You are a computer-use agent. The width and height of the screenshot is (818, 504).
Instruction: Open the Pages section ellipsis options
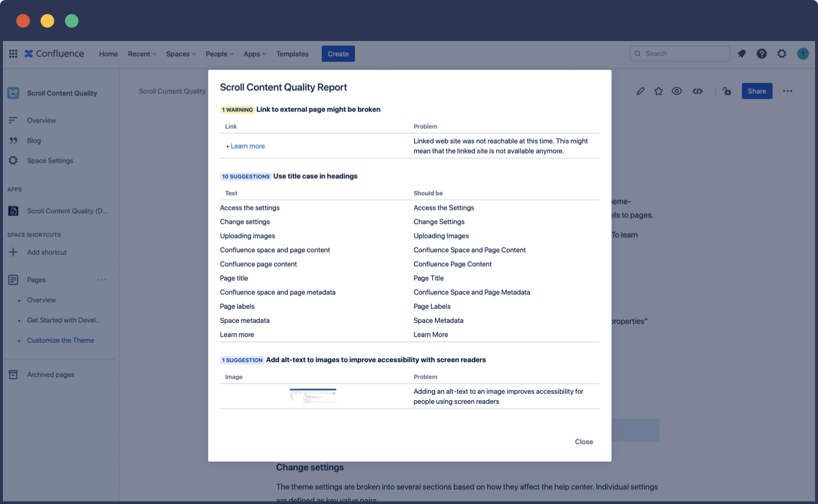click(102, 280)
